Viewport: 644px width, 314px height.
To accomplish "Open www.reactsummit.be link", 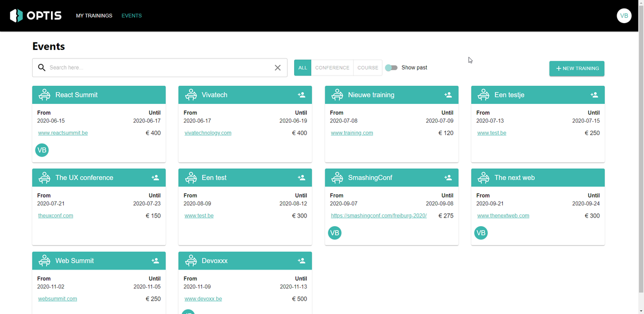I will pyautogui.click(x=63, y=133).
